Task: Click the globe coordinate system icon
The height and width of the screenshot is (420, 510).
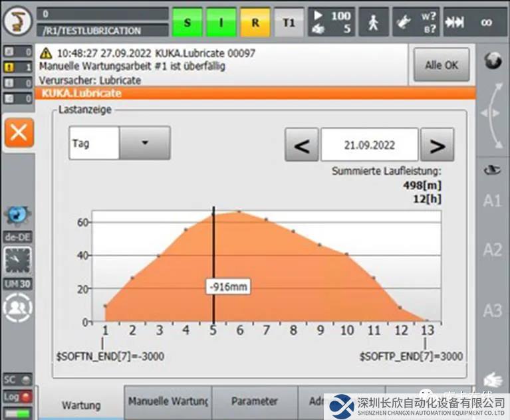Action: point(493,61)
